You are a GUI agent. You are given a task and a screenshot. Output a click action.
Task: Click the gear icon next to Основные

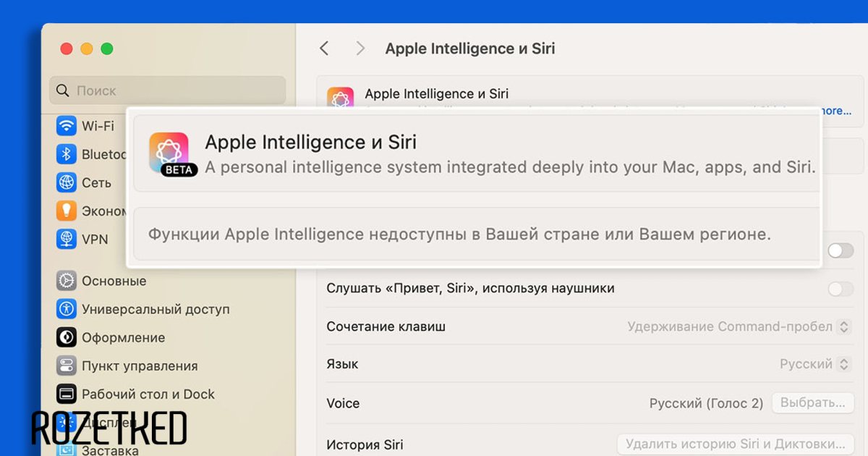click(67, 281)
